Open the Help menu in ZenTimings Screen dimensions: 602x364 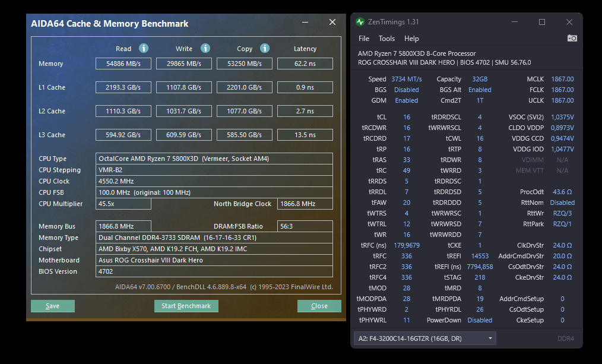click(411, 39)
